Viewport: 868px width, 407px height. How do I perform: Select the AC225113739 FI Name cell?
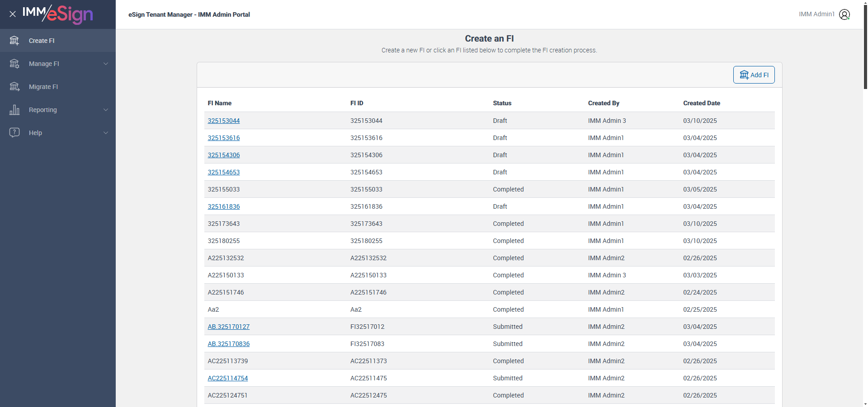coord(228,361)
